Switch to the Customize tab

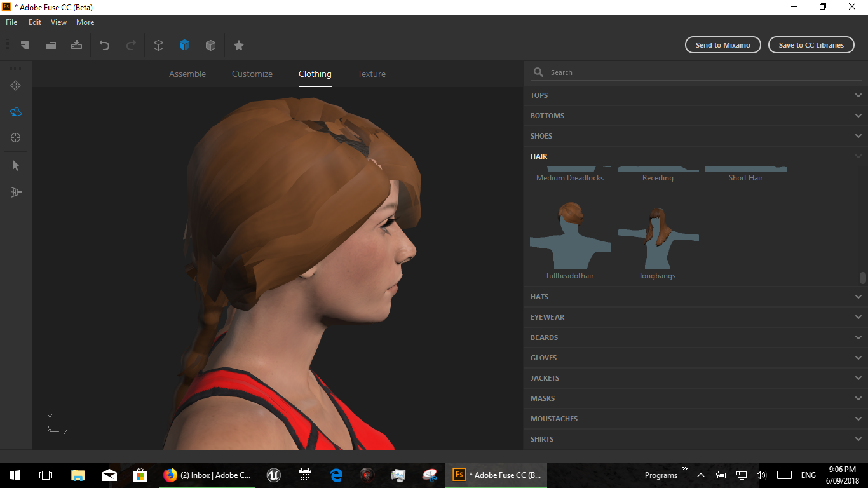(x=252, y=74)
